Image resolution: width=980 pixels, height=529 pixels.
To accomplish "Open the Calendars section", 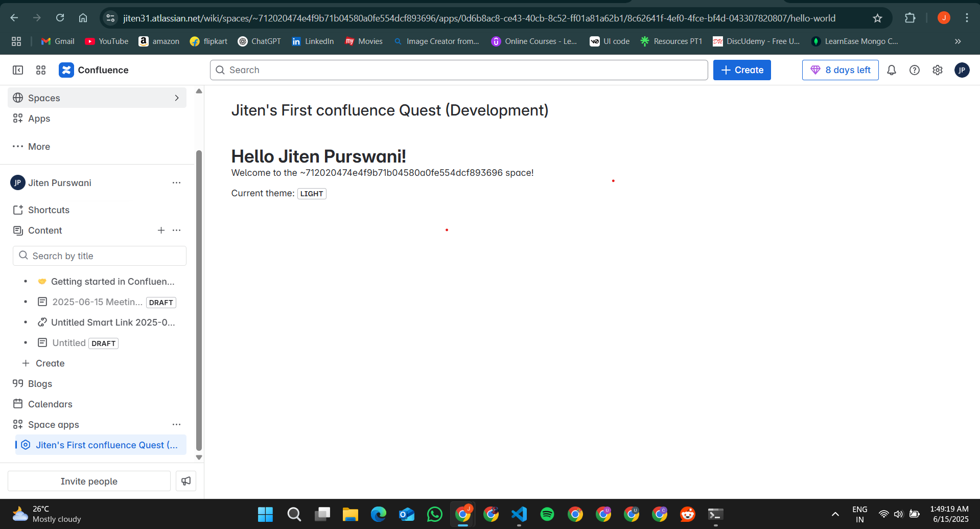I will click(50, 404).
